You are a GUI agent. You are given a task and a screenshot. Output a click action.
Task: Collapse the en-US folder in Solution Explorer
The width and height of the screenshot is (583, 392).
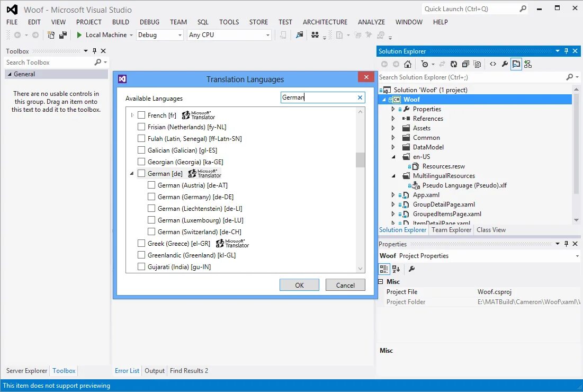(393, 157)
